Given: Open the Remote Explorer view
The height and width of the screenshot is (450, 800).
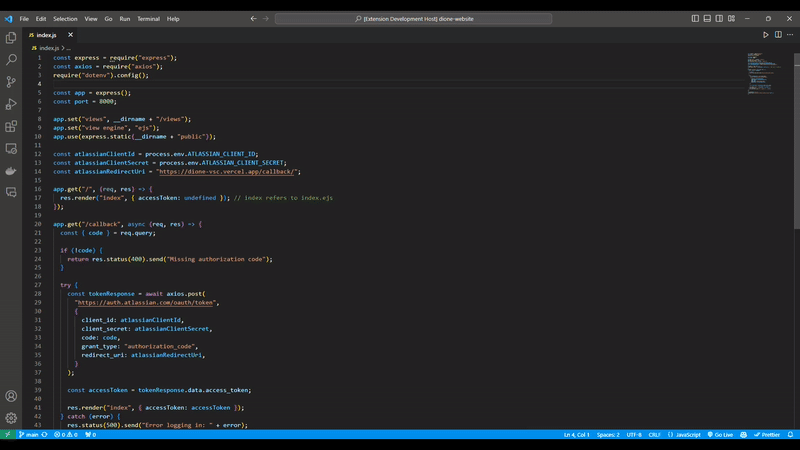Looking at the screenshot, I should [11, 148].
